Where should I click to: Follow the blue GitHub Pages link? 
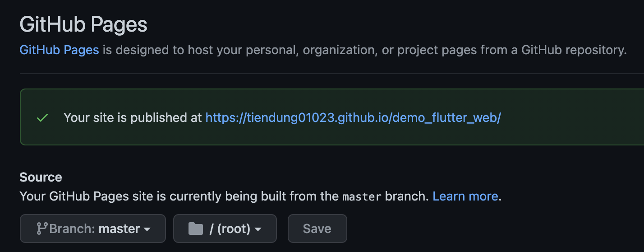click(59, 50)
